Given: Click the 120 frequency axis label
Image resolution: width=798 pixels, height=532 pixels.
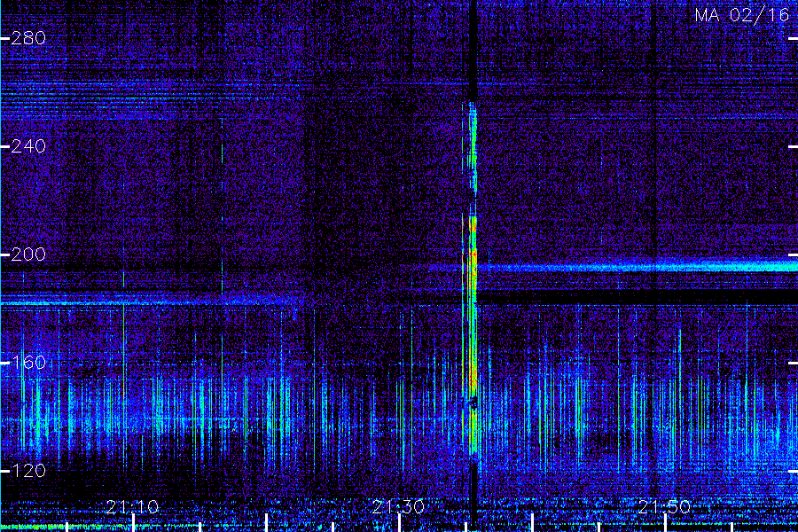Looking at the screenshot, I should pos(28,471).
